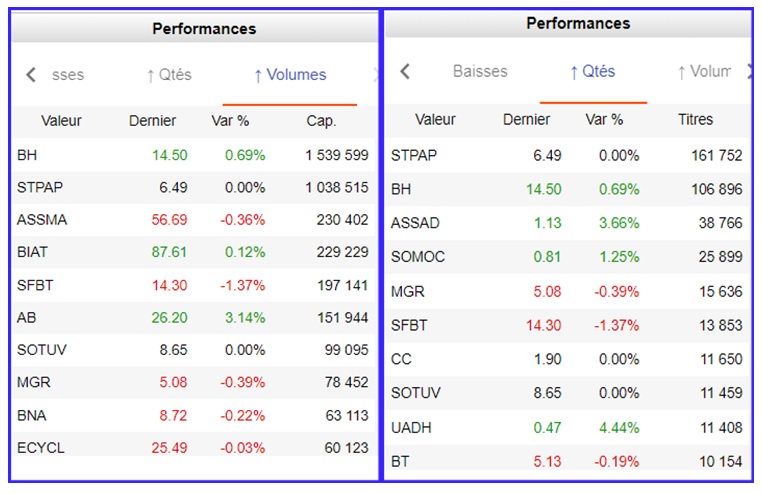
Task: Click left chevron in right Performances panel
Action: (404, 72)
